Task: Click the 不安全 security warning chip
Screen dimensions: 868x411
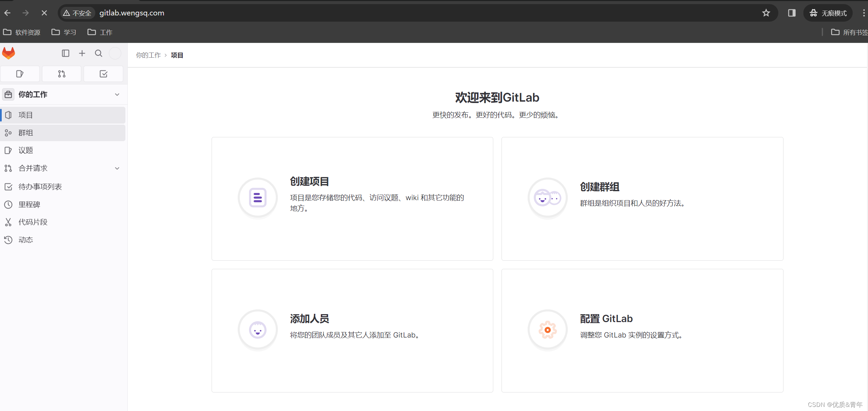Action: pyautogui.click(x=77, y=13)
